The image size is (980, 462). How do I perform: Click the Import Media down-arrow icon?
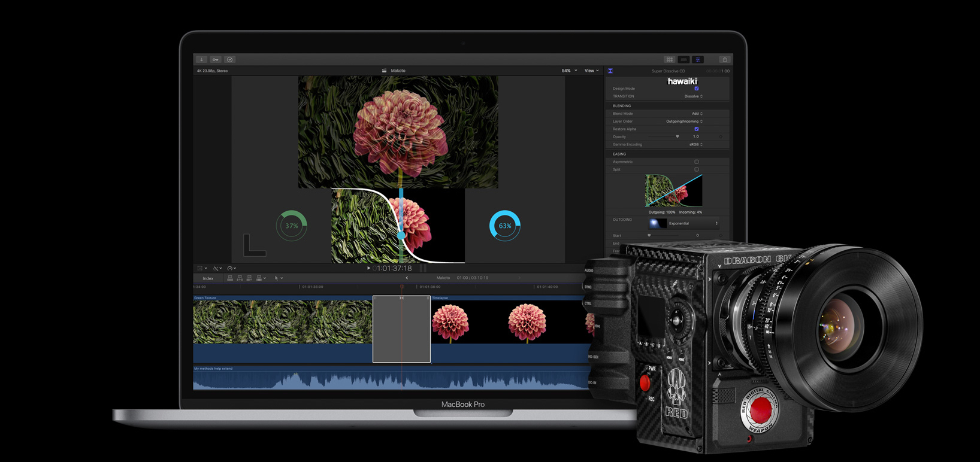(x=202, y=60)
